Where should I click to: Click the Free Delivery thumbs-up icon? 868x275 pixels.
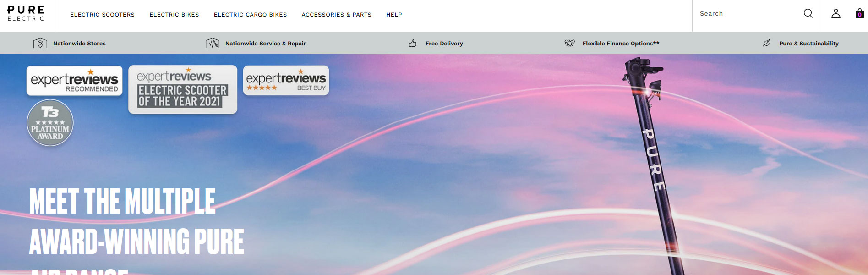(x=413, y=43)
